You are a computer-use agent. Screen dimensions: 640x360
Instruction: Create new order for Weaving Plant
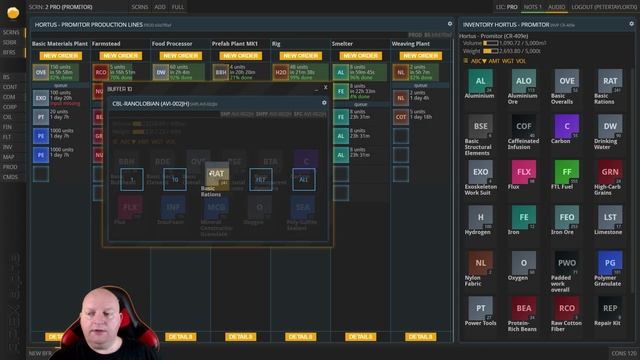coord(421,56)
